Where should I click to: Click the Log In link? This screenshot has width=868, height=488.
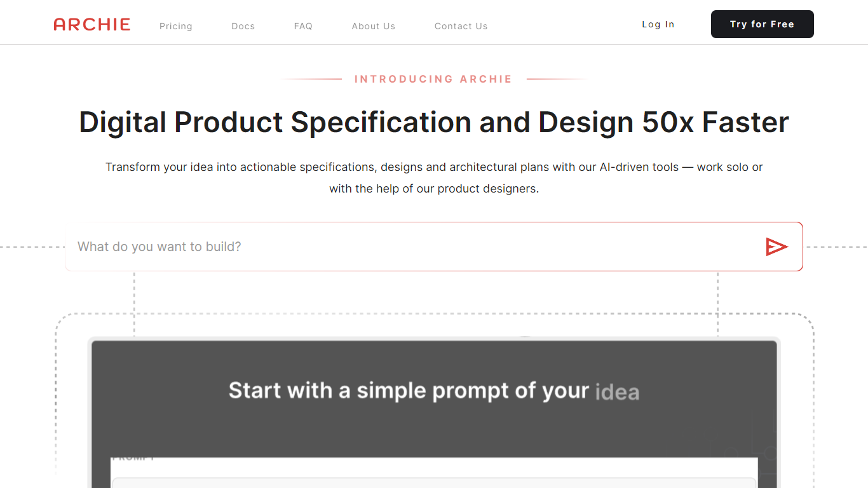click(x=658, y=24)
